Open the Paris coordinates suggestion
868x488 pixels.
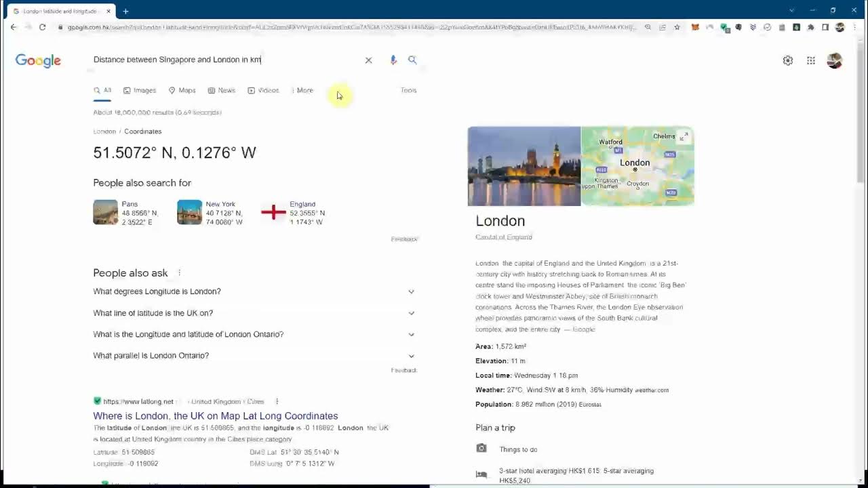(127, 213)
